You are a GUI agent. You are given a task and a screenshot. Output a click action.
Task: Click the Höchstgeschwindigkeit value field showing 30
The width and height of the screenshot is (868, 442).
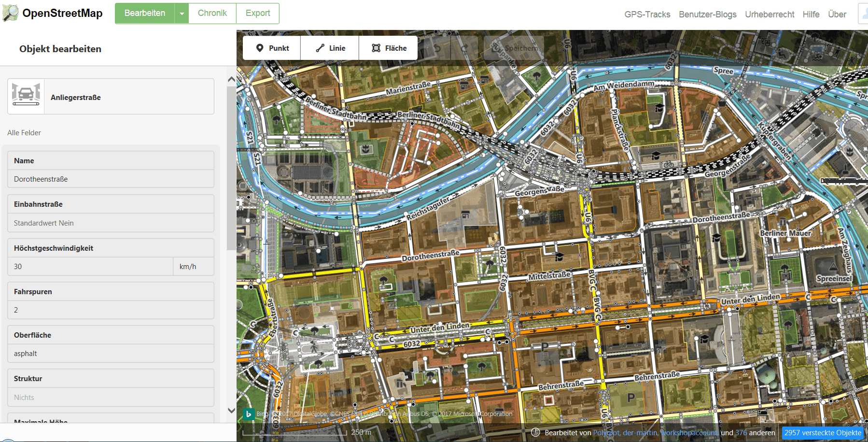(90, 266)
